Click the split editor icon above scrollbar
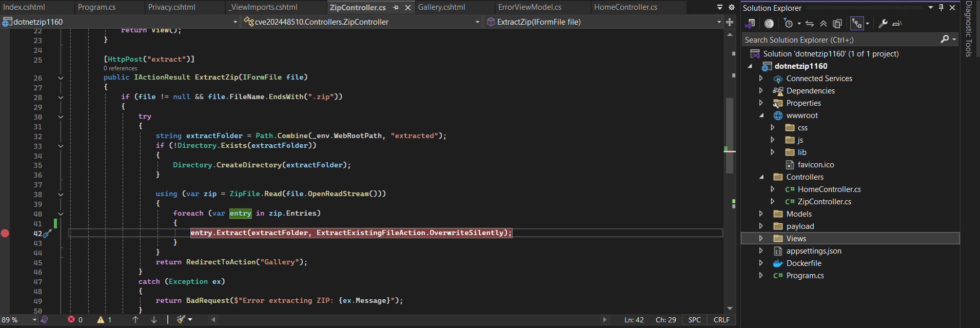The image size is (980, 328). pos(730,22)
